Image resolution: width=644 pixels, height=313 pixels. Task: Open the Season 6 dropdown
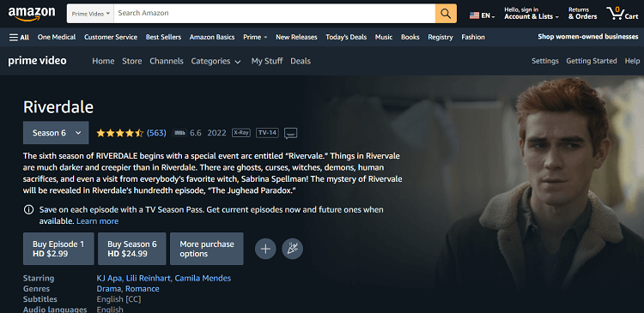[x=56, y=133]
